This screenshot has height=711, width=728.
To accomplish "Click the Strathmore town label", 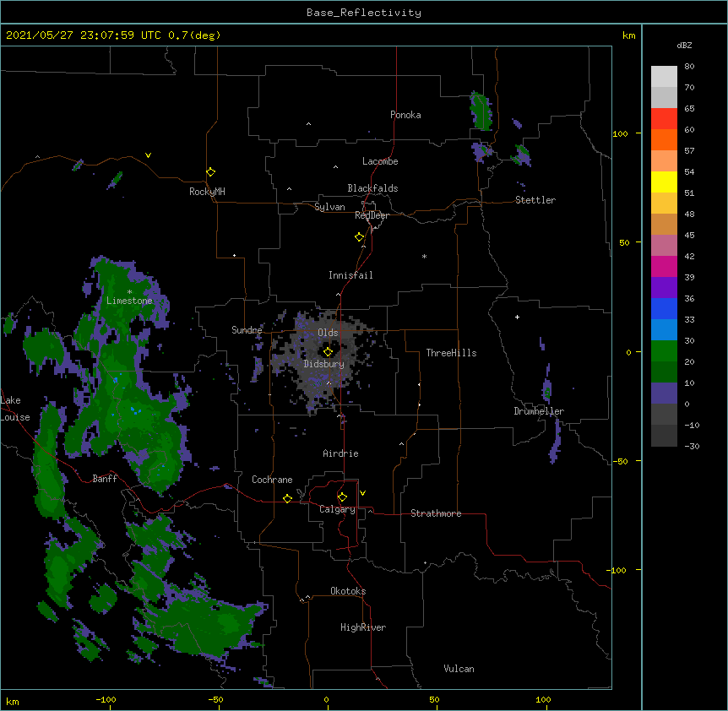I will coord(436,513).
